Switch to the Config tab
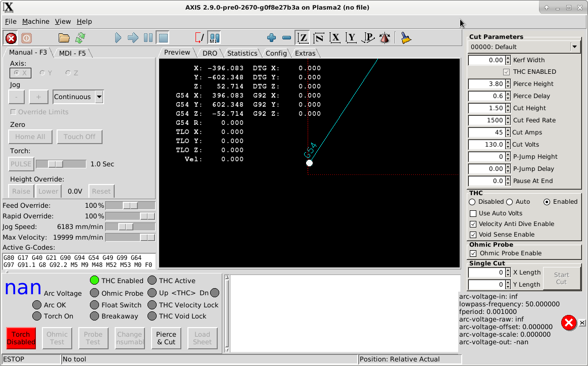 coord(276,53)
